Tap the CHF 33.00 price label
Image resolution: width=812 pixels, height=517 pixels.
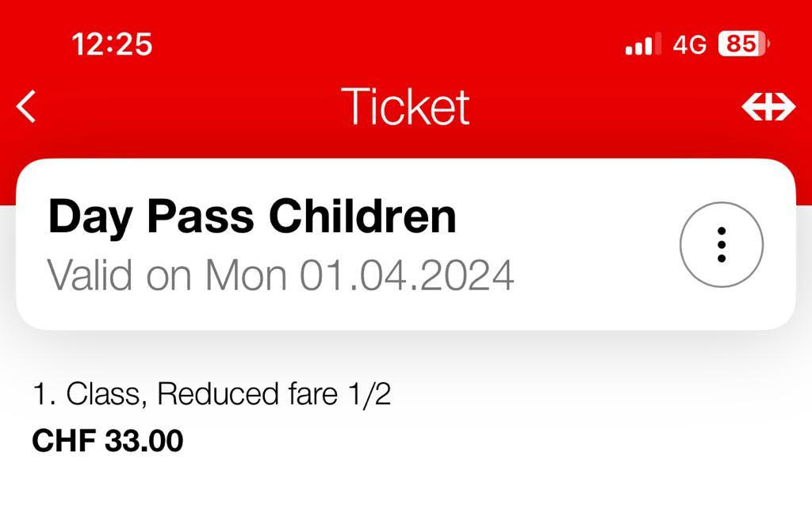[108, 439]
